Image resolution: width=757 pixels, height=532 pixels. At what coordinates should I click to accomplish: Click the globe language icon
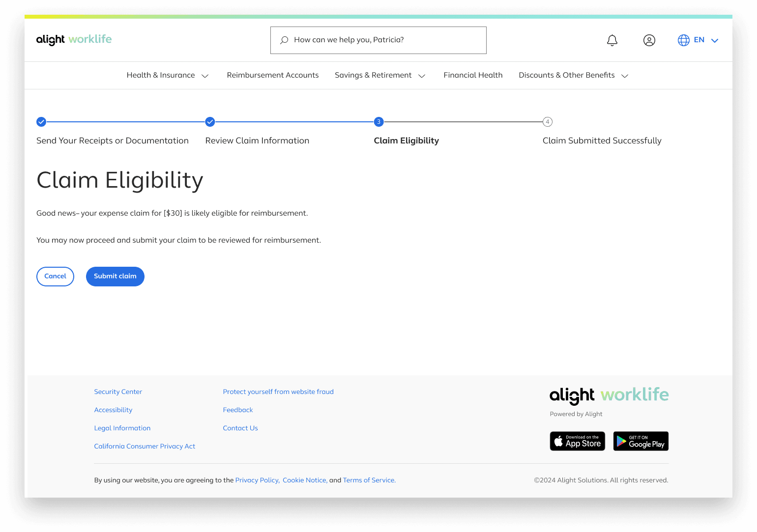click(x=684, y=40)
